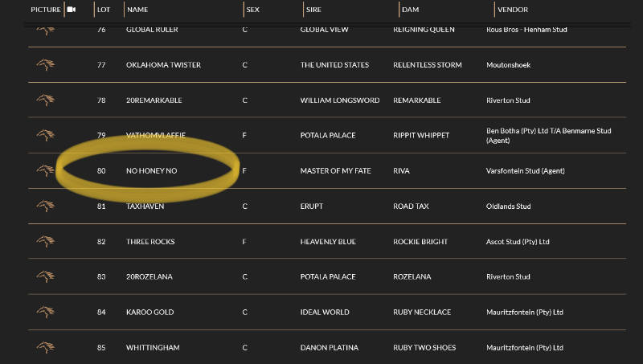Click horse picture icon for lot 81
This screenshot has width=643, height=364.
tap(46, 206)
